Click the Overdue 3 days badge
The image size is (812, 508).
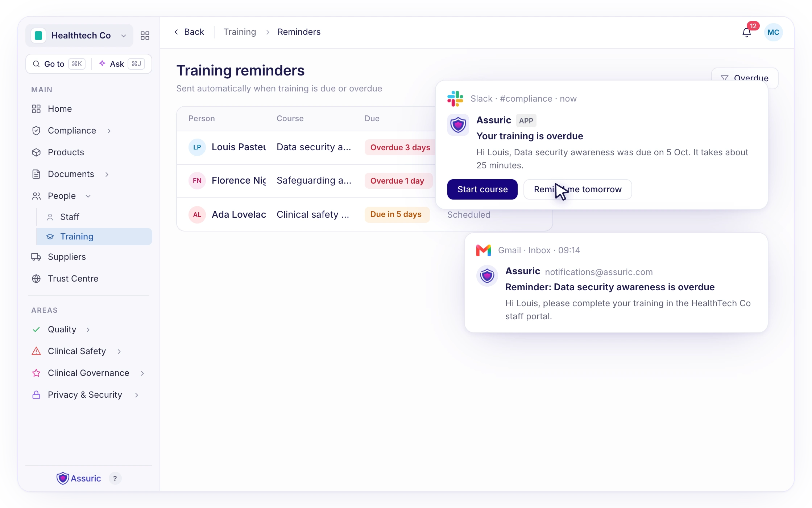pos(400,147)
